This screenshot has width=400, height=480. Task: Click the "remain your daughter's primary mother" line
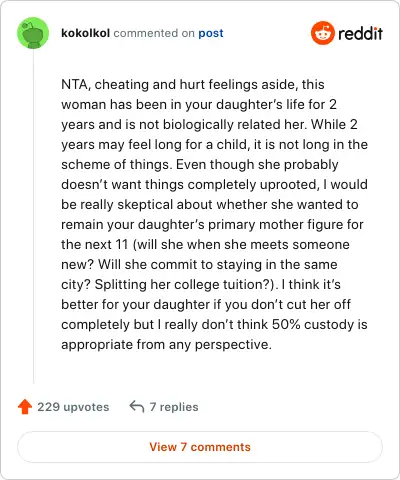click(x=212, y=225)
